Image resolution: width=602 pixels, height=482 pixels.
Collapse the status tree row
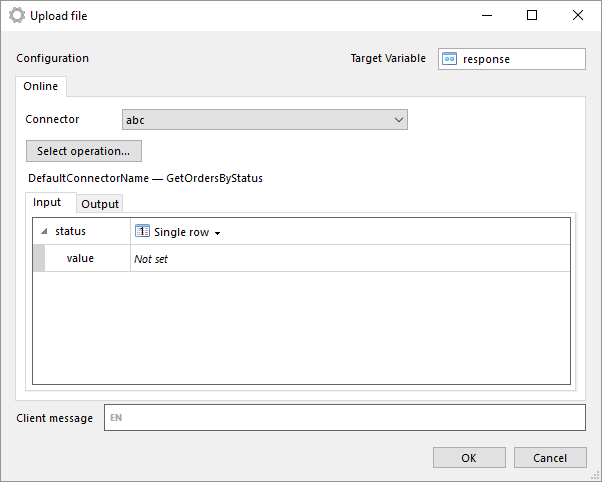[44, 231]
